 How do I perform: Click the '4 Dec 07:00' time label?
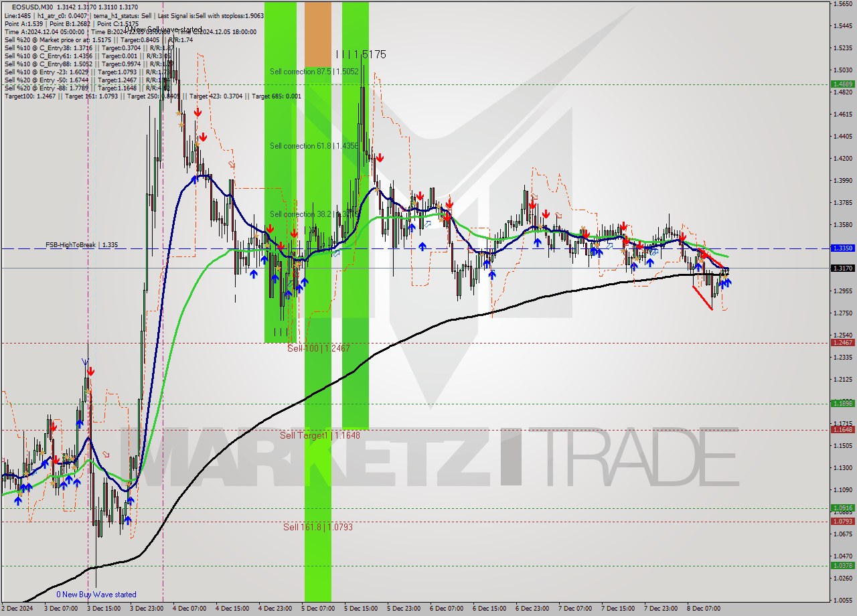point(189,609)
